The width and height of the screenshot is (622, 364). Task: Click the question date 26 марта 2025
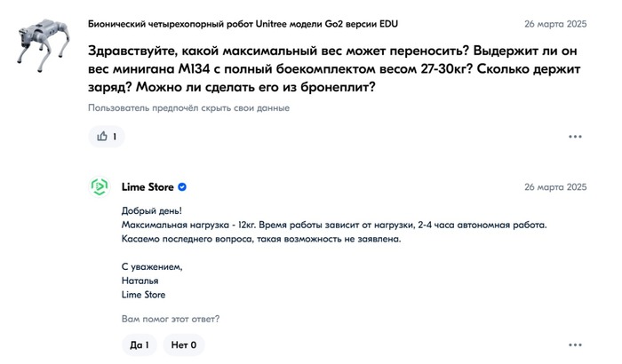(555, 24)
